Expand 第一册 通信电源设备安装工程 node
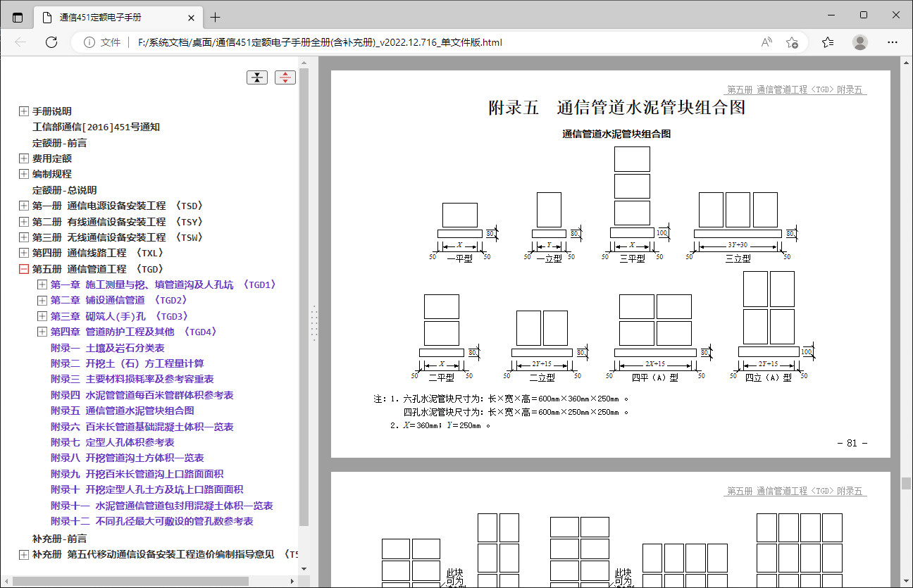Screen dimensions: 913x588 tap(24, 206)
